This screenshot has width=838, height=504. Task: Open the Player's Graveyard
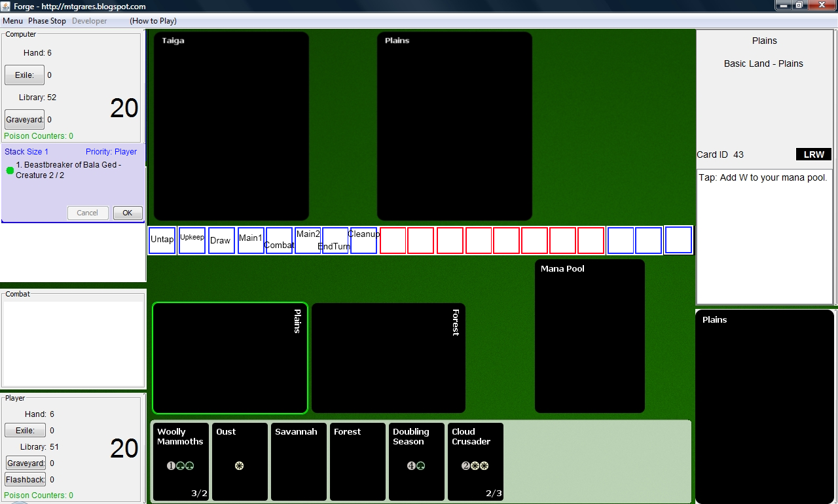click(x=26, y=463)
